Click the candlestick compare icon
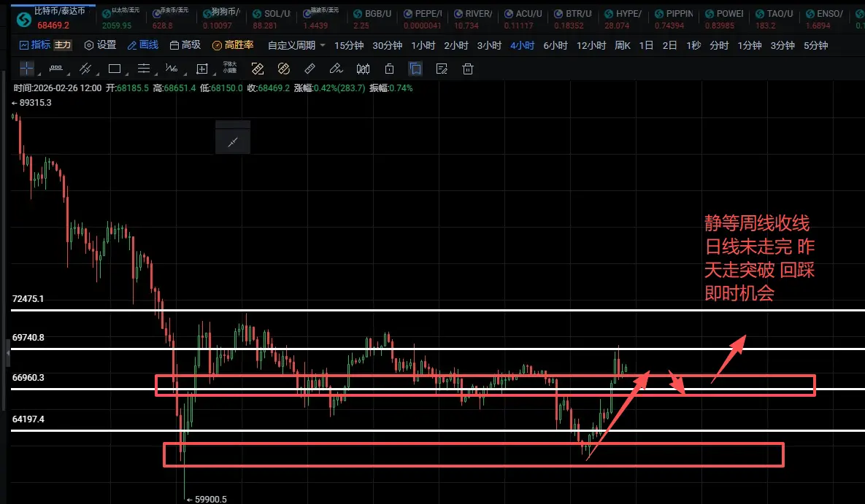The image size is (865, 504). [x=363, y=69]
